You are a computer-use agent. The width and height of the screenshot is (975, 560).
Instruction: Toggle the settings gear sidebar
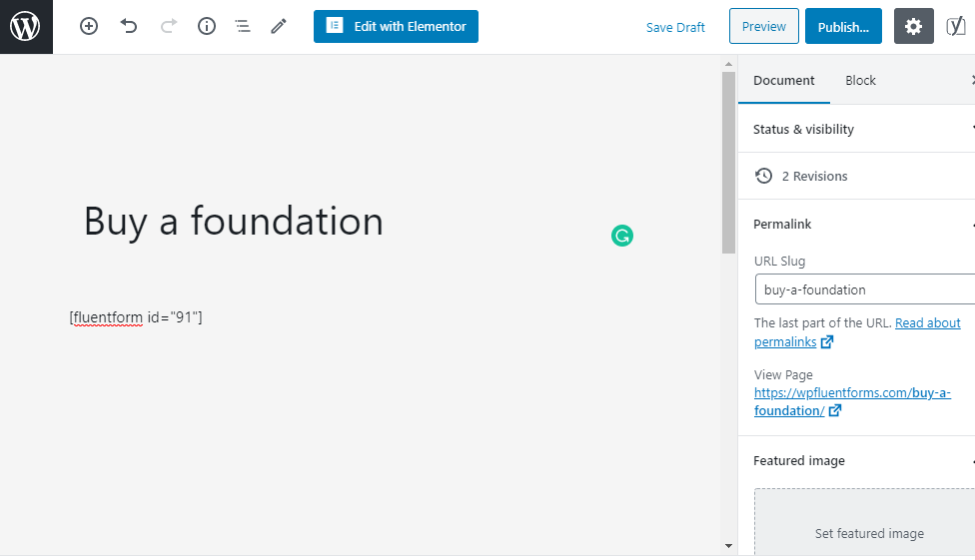913,26
